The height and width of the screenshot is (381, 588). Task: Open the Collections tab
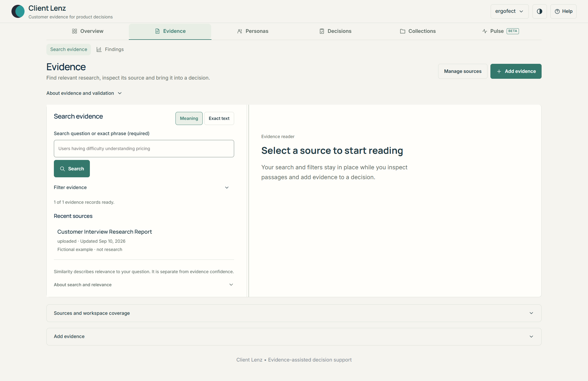tap(418, 31)
